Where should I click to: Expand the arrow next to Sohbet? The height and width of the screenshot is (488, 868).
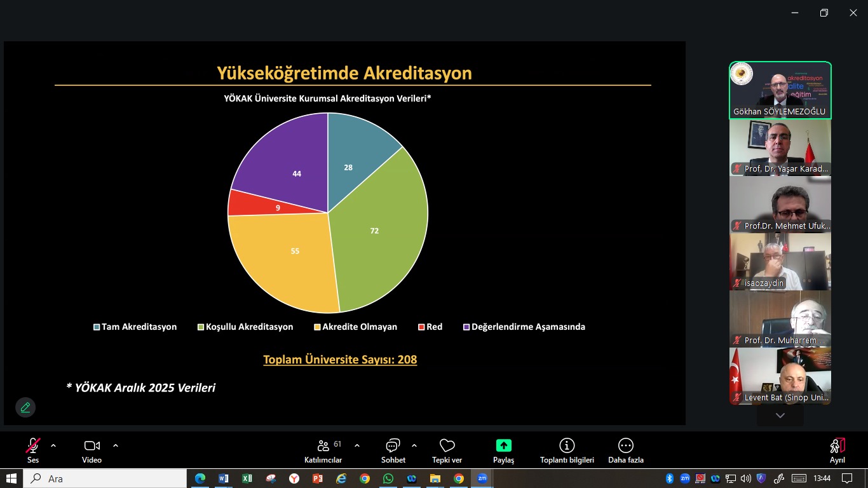pos(414,445)
